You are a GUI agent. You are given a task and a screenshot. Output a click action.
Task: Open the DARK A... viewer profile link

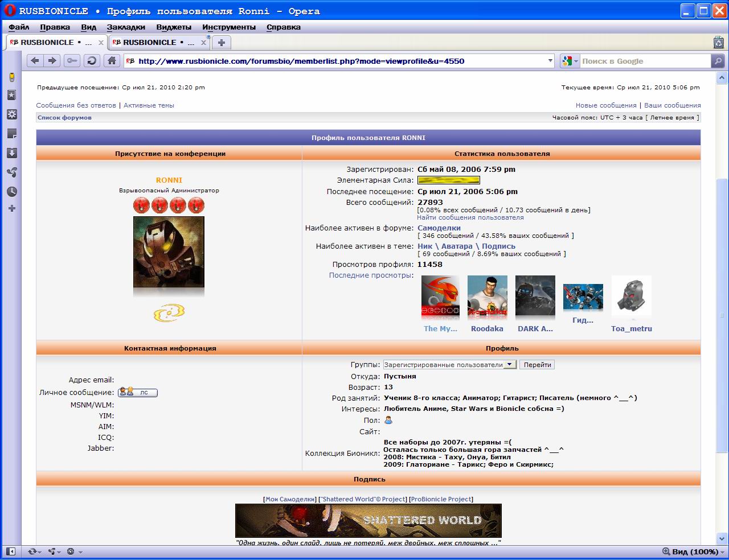click(535, 328)
